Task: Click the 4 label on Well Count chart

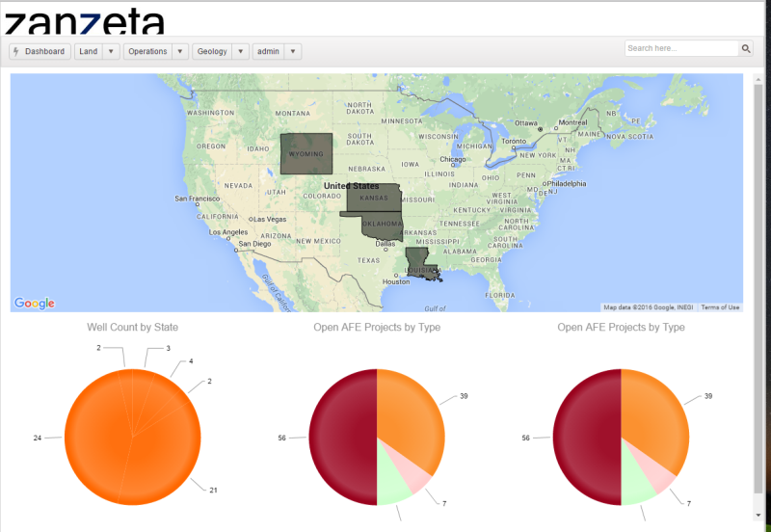Action: click(x=191, y=361)
